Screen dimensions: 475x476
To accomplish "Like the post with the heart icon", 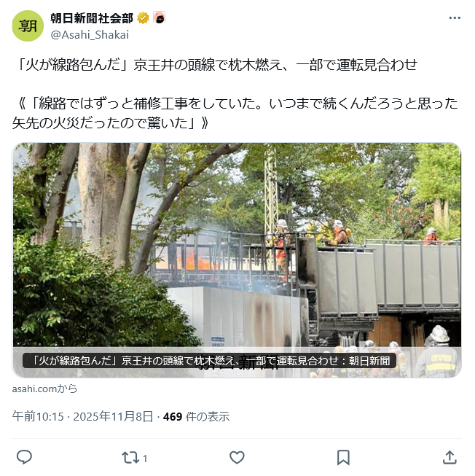I will point(237,458).
